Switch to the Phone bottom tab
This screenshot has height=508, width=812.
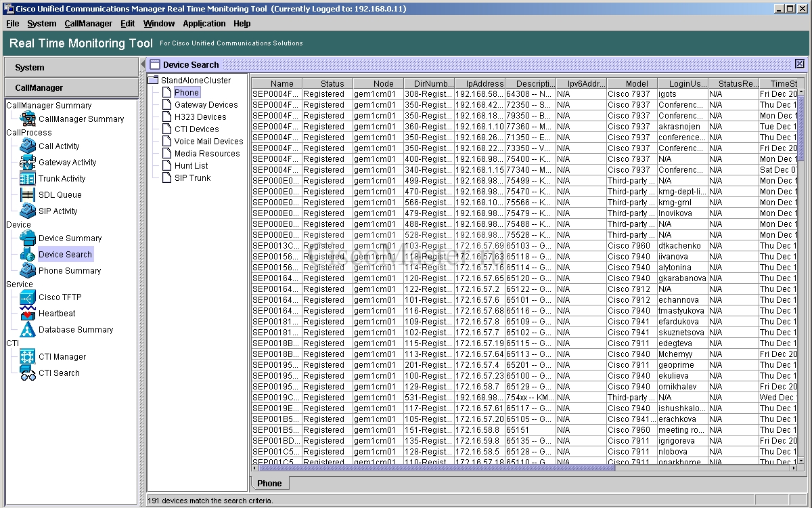click(269, 483)
